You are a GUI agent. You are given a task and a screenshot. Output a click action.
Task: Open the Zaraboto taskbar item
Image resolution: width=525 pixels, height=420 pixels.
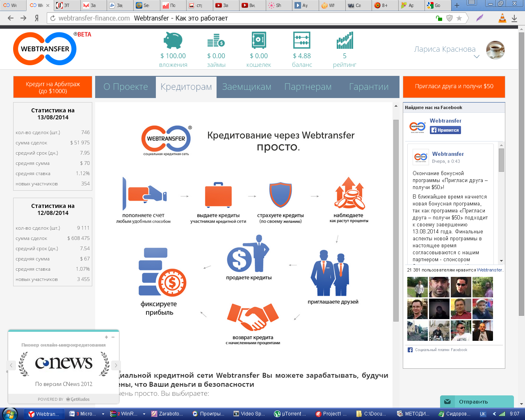point(168,414)
